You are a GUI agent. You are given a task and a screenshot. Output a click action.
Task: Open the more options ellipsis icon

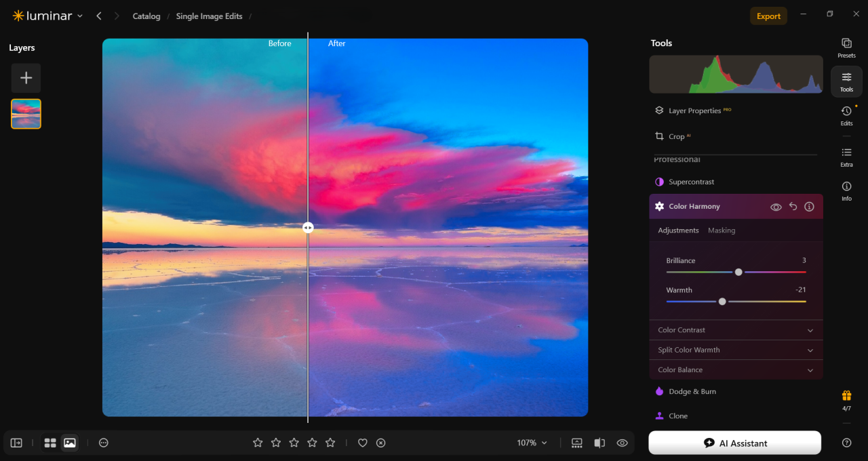(104, 443)
